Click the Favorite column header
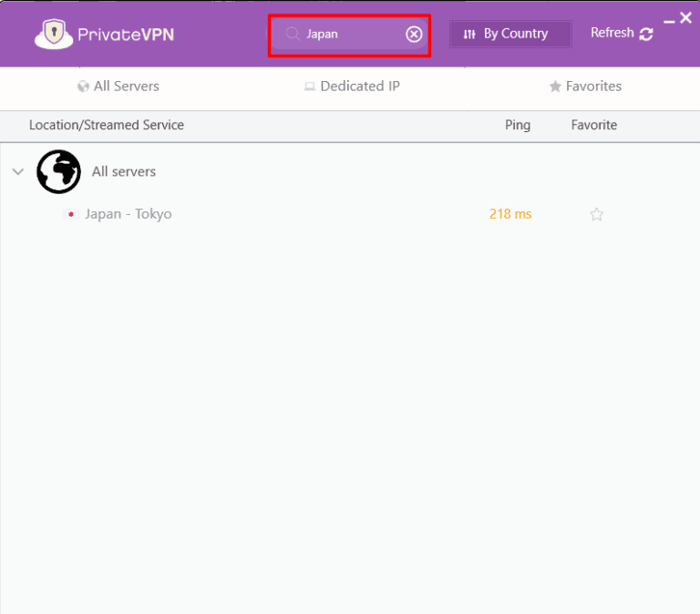The width and height of the screenshot is (700, 614). [593, 125]
